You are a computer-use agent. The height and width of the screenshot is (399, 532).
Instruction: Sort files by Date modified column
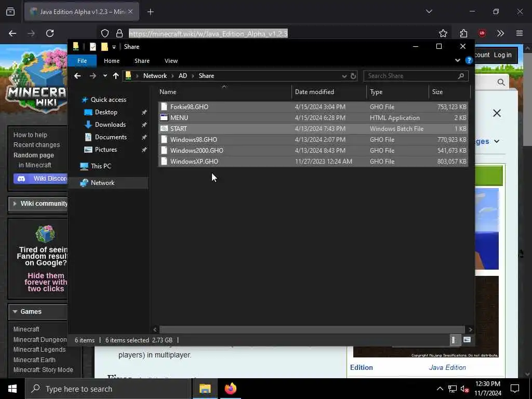point(329,92)
